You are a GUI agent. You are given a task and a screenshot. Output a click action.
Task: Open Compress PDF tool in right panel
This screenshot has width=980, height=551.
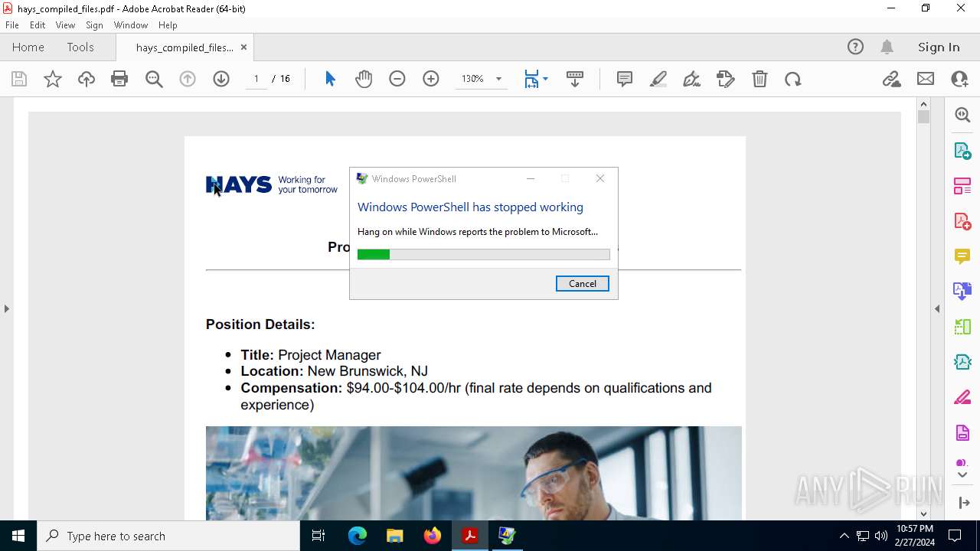coord(962,362)
